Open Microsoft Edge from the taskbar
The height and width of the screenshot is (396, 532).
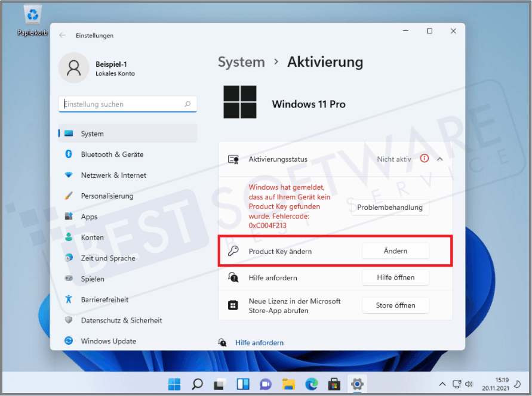311,384
